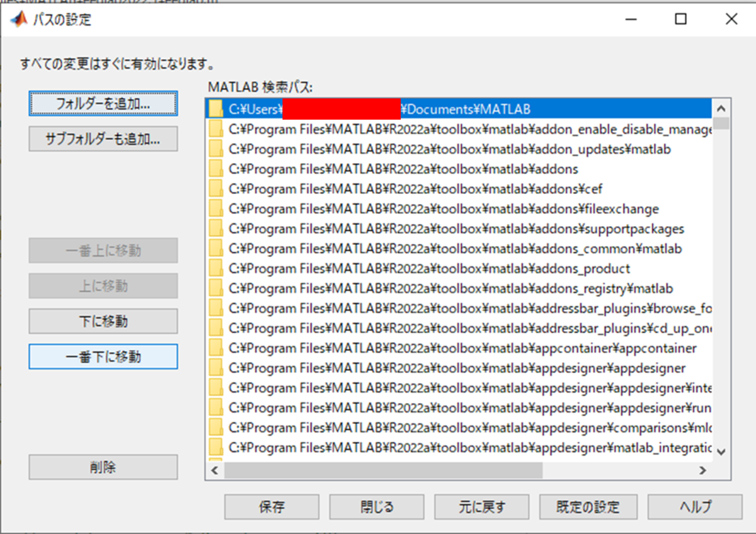Move selected path down with 下に移動
Image resolution: width=756 pixels, height=534 pixels.
click(103, 321)
